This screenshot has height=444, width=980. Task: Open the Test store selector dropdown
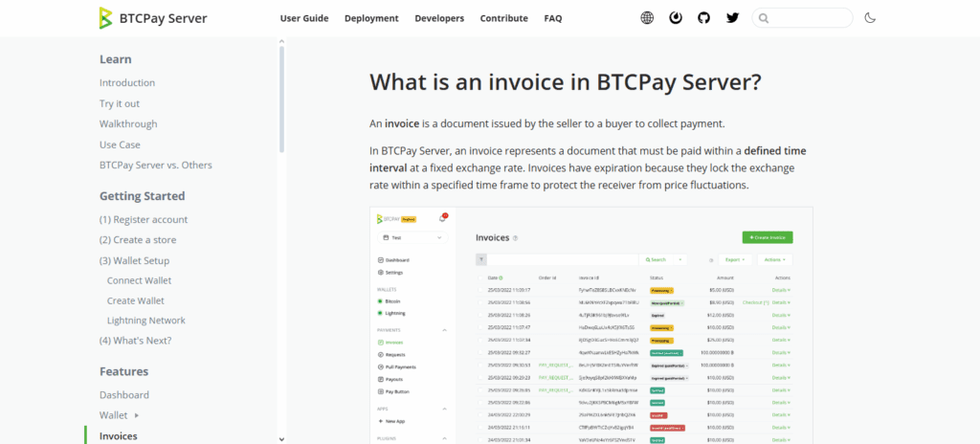pyautogui.click(x=412, y=237)
